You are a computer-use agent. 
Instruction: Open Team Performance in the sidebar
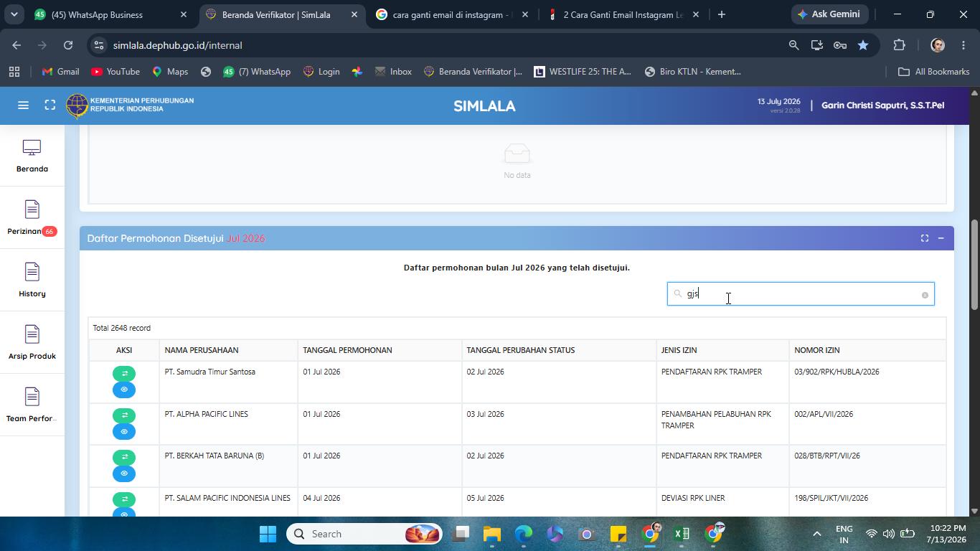coord(32,405)
